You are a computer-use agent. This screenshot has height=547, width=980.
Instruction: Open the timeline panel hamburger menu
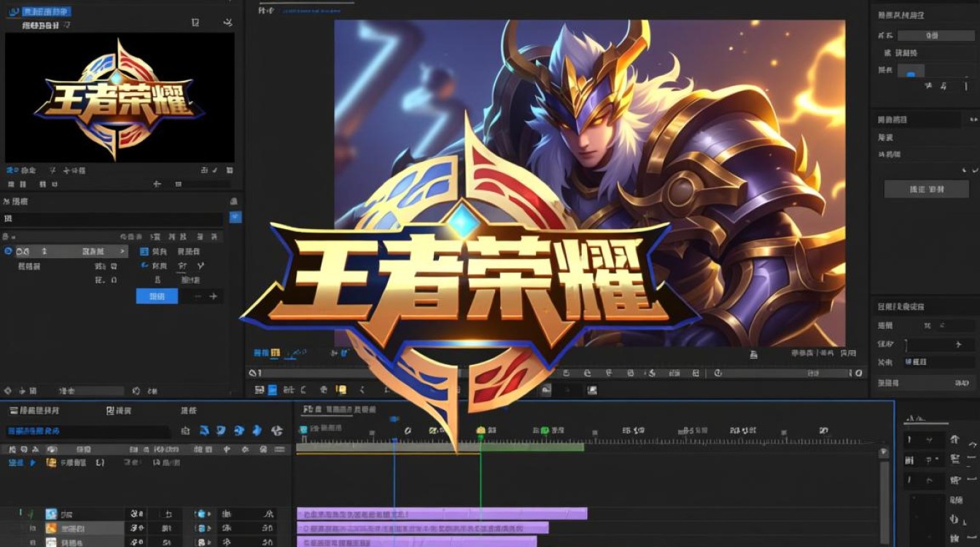(13, 411)
